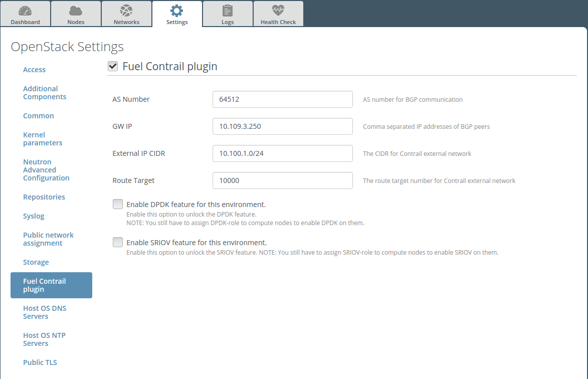This screenshot has width=588, height=379.
Task: Open the Dashboard tab label
Action: pyautogui.click(x=25, y=22)
